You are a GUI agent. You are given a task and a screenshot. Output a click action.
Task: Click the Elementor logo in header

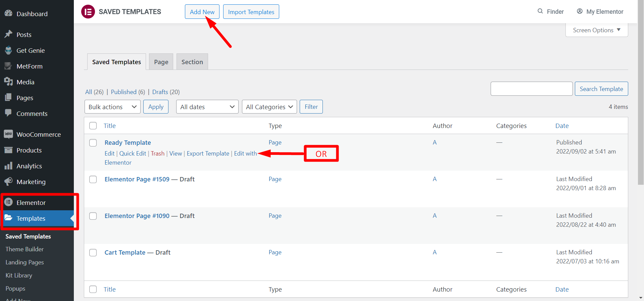[x=88, y=12]
